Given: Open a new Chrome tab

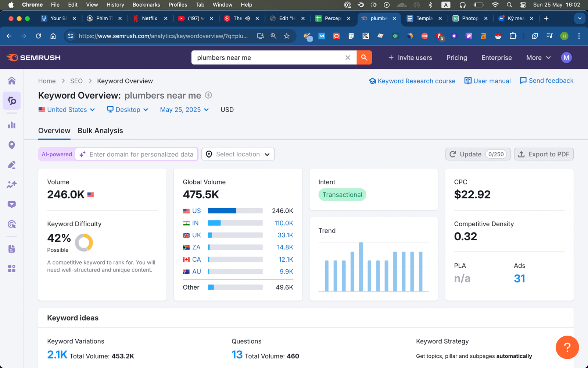Looking at the screenshot, I should [546, 18].
